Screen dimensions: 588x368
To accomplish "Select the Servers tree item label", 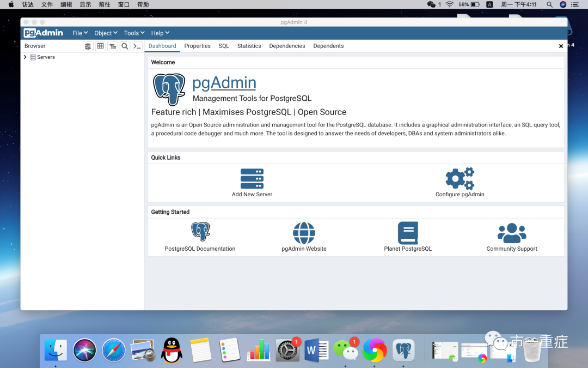I will point(46,57).
